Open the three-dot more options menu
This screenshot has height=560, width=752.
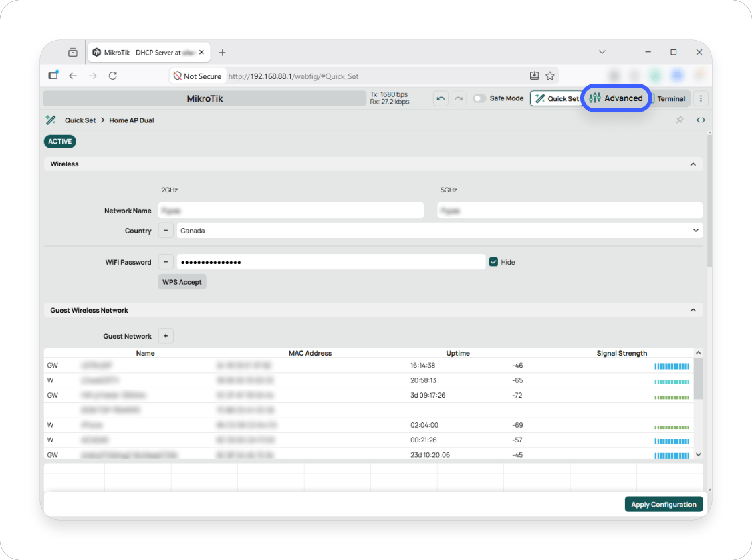(701, 98)
